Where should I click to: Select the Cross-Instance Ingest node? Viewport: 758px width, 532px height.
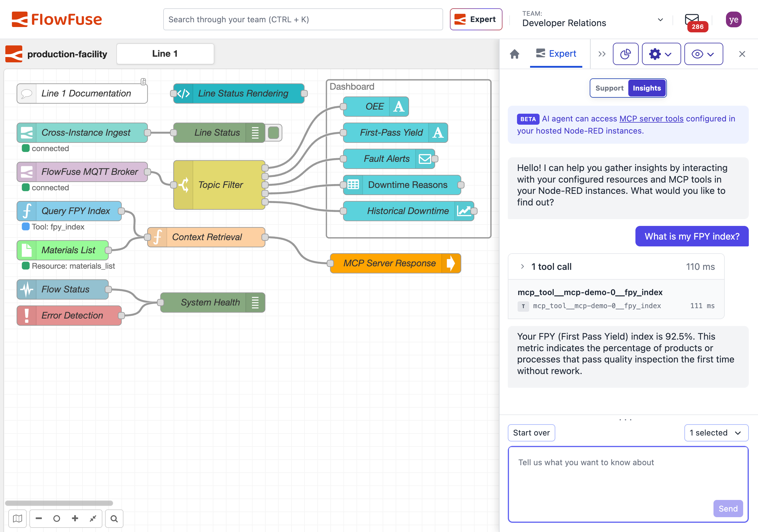(x=82, y=133)
